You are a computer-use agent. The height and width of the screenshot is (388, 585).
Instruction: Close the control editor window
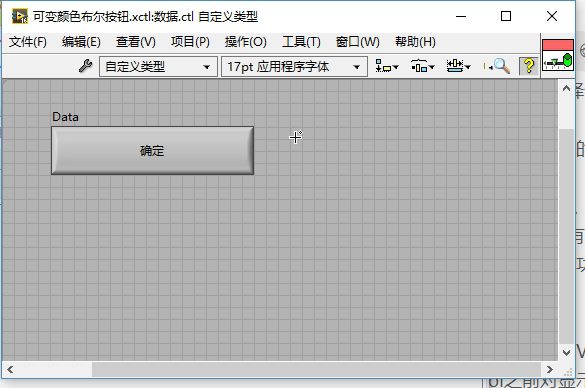click(551, 16)
